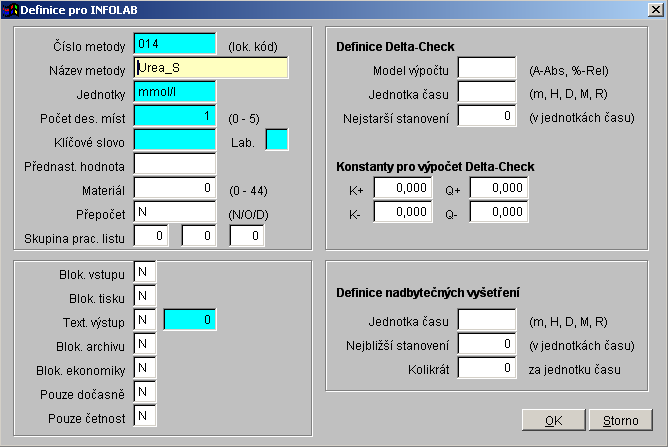The image size is (668, 447).
Task: Click the Klíčové slovo input field
Action: pyautogui.click(x=175, y=140)
